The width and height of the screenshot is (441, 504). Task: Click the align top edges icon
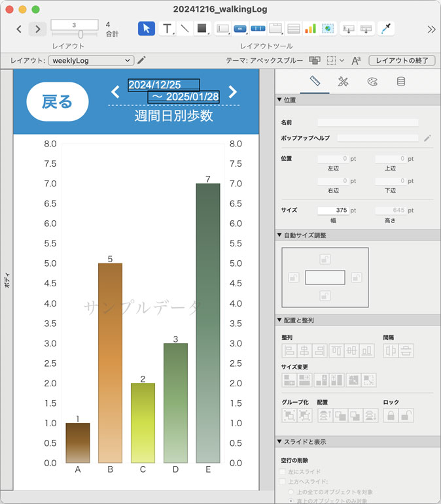pos(336,350)
